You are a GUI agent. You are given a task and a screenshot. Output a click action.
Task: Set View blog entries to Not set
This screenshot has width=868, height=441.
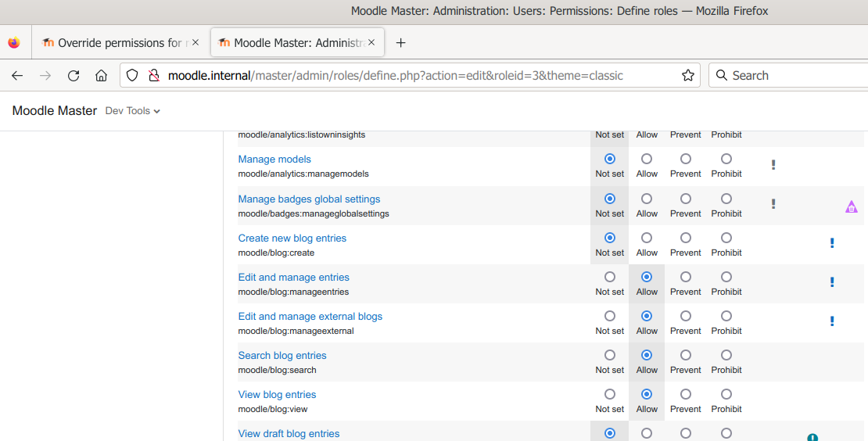coord(609,395)
